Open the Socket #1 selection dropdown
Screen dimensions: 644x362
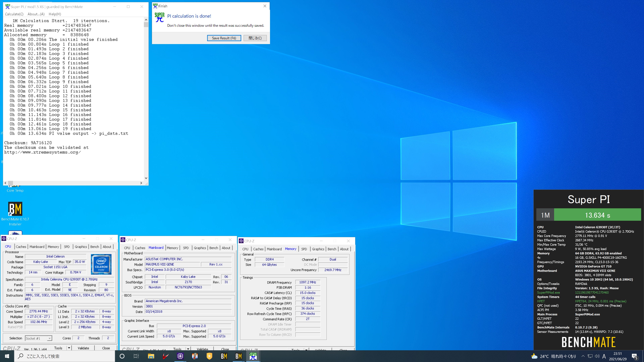(39, 338)
